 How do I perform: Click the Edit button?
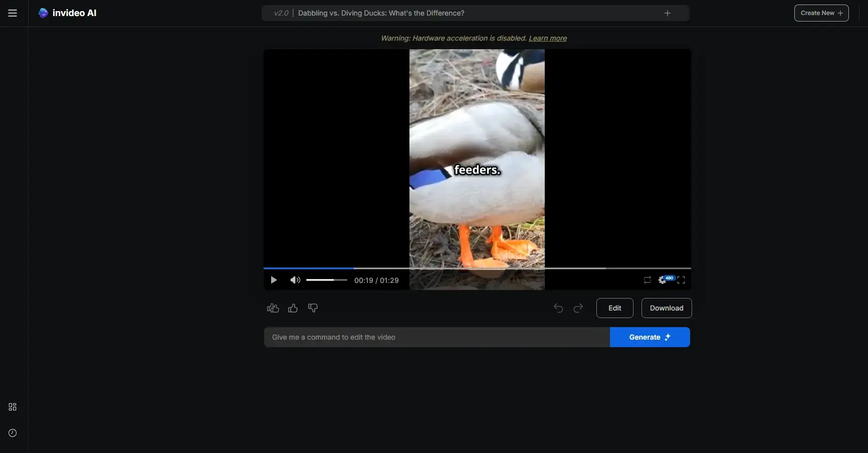pos(614,308)
